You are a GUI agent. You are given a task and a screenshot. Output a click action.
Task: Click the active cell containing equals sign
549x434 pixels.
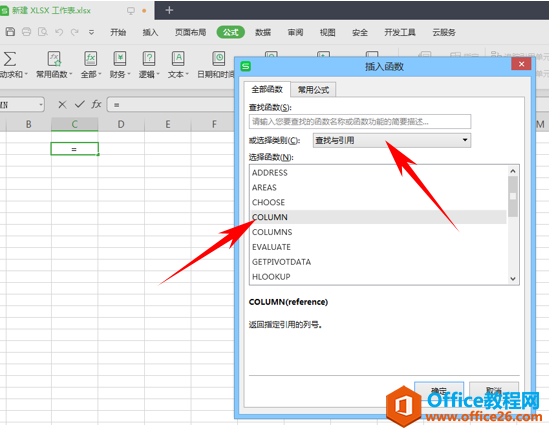tap(75, 149)
